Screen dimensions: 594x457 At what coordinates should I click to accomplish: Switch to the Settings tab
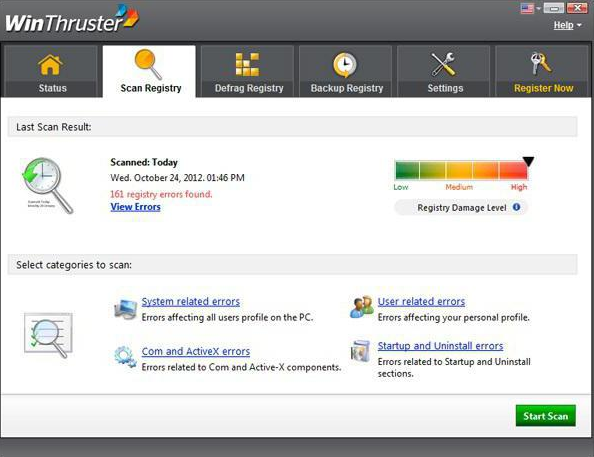tap(444, 71)
